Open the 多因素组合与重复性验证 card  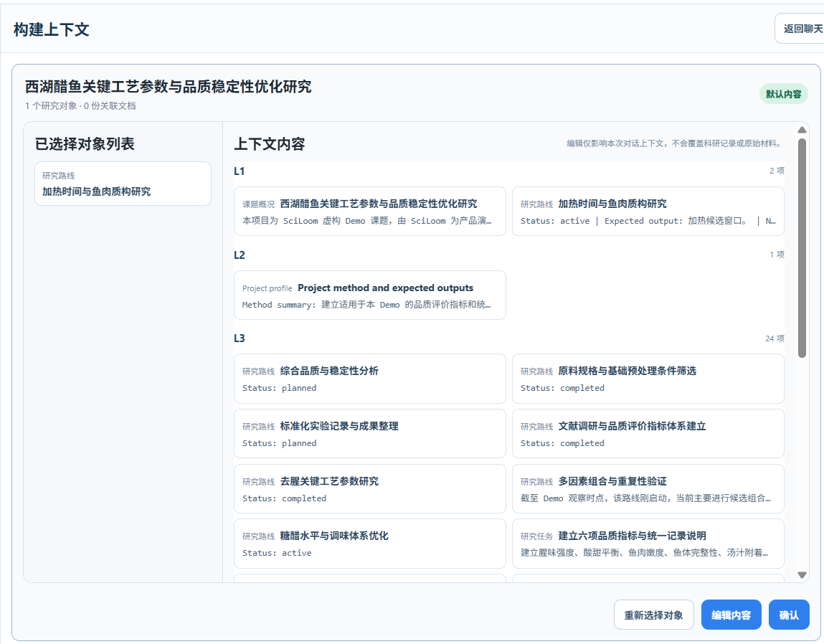click(648, 488)
